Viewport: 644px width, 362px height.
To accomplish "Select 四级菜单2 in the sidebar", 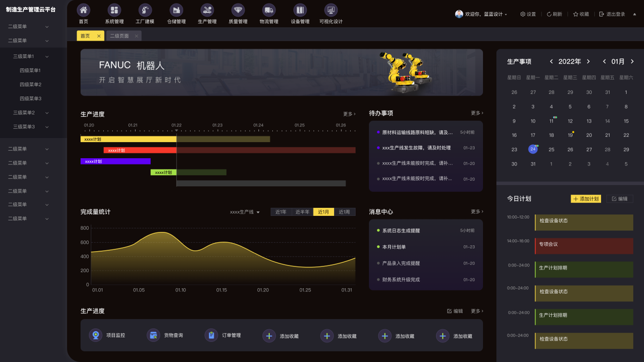I will tap(30, 84).
